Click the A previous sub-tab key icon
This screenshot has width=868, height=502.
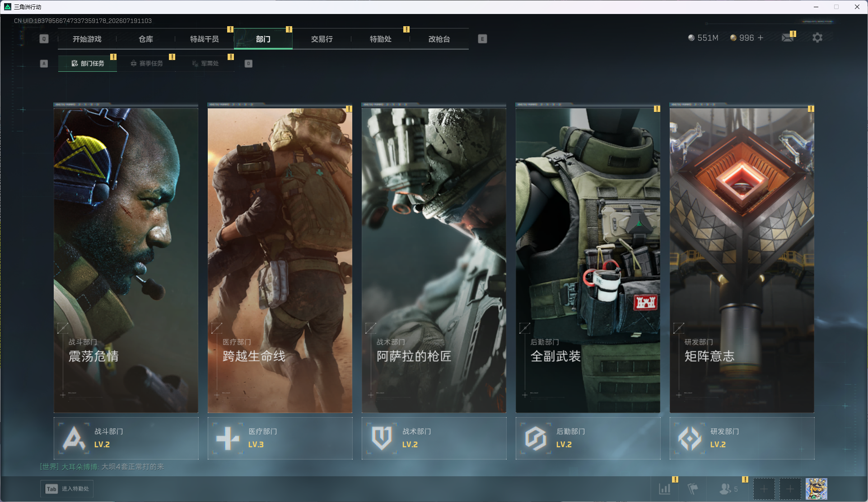pos(44,64)
